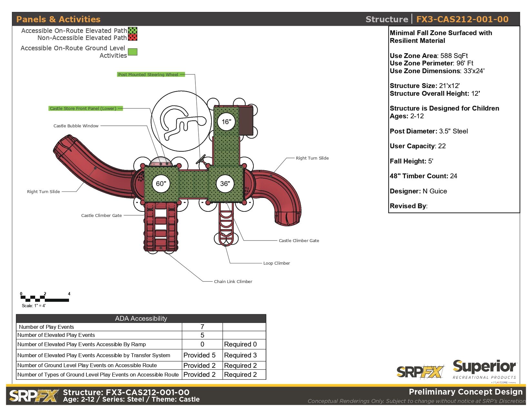Click the Superior Recreational Products logo
This screenshot has height=411, width=532.
[x=484, y=370]
